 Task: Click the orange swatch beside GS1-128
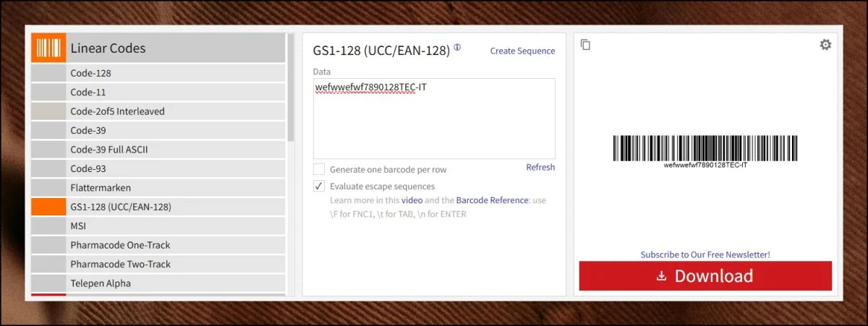pyautogui.click(x=48, y=207)
